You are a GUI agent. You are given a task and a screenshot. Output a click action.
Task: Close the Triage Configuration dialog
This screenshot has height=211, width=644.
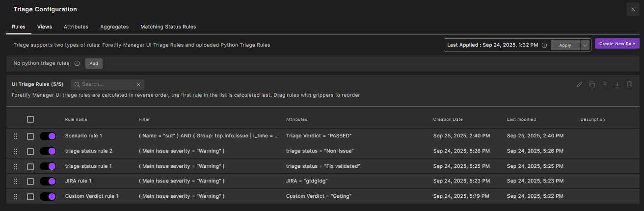633,9
